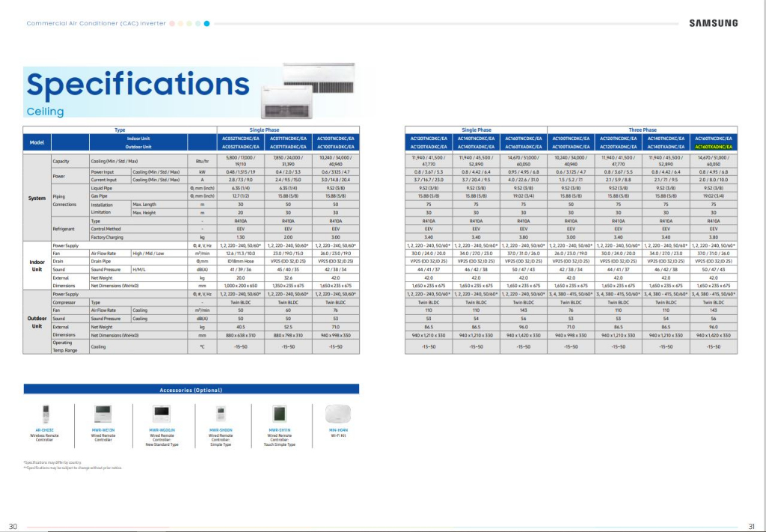
Task: Click the MWR-SH11N touch simple controller image
Action: [280, 415]
